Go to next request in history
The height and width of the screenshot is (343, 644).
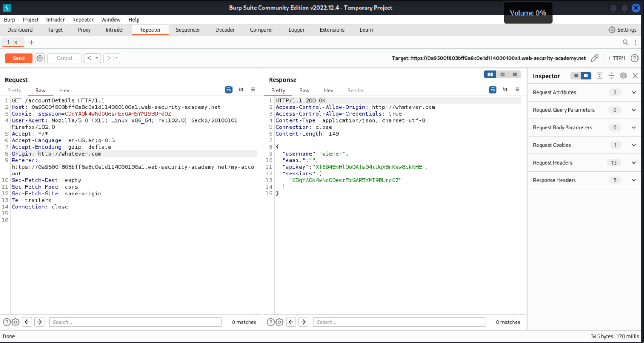[x=108, y=58]
